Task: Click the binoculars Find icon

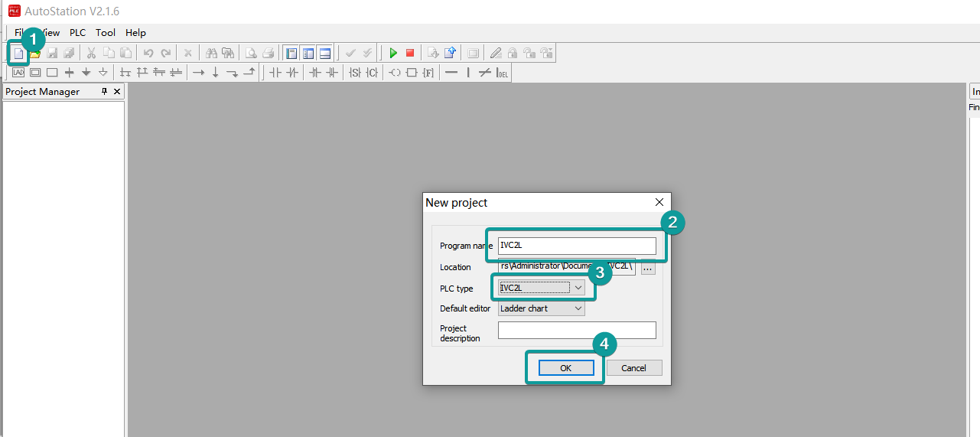Action: tap(211, 53)
